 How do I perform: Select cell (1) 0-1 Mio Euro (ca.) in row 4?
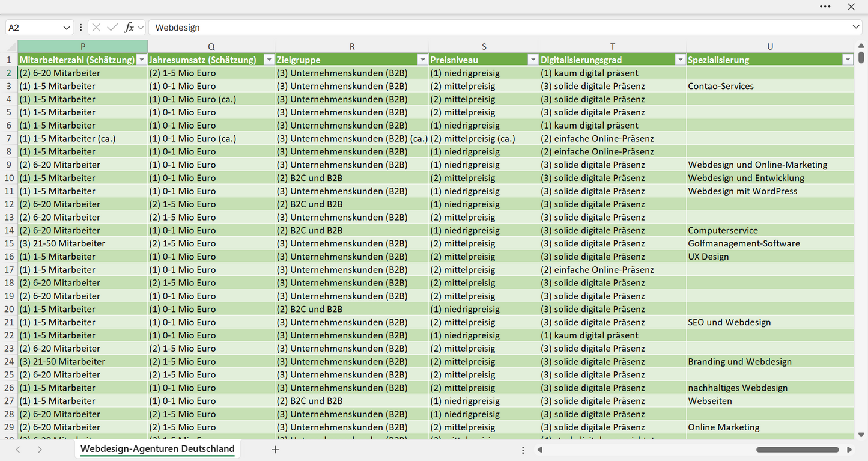[x=211, y=99]
